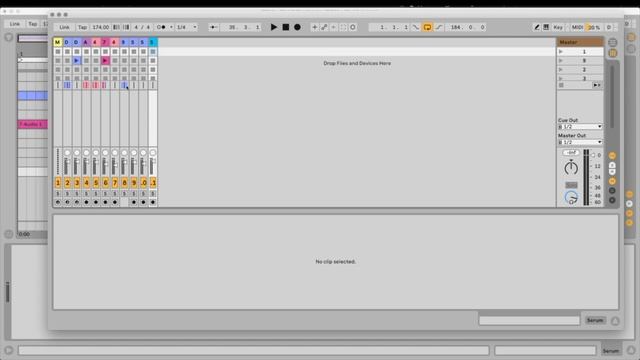Image resolution: width=640 pixels, height=360 pixels.
Task: Toggle the metronome in the transport bar
Action: click(162, 27)
